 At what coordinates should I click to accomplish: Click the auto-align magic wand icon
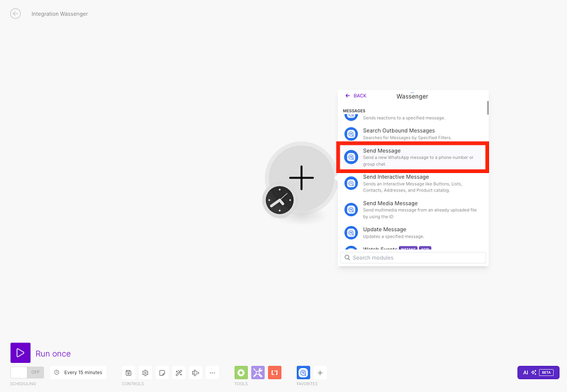pyautogui.click(x=179, y=372)
